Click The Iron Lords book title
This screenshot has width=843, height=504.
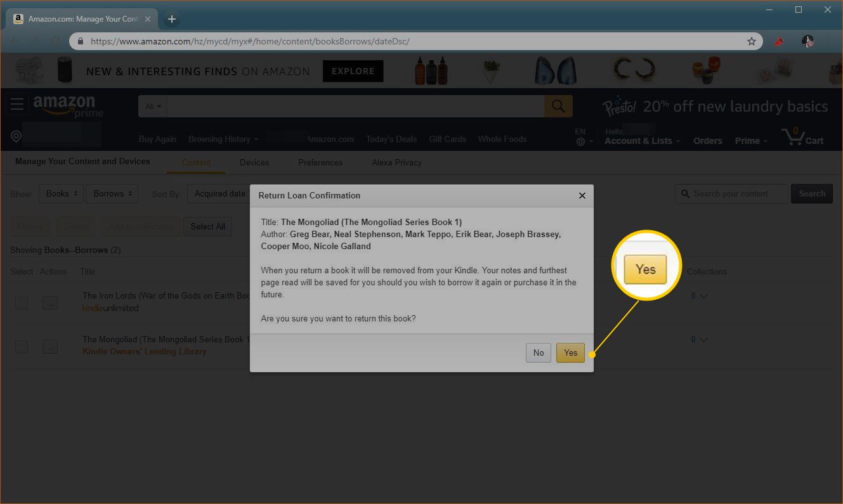pos(166,296)
